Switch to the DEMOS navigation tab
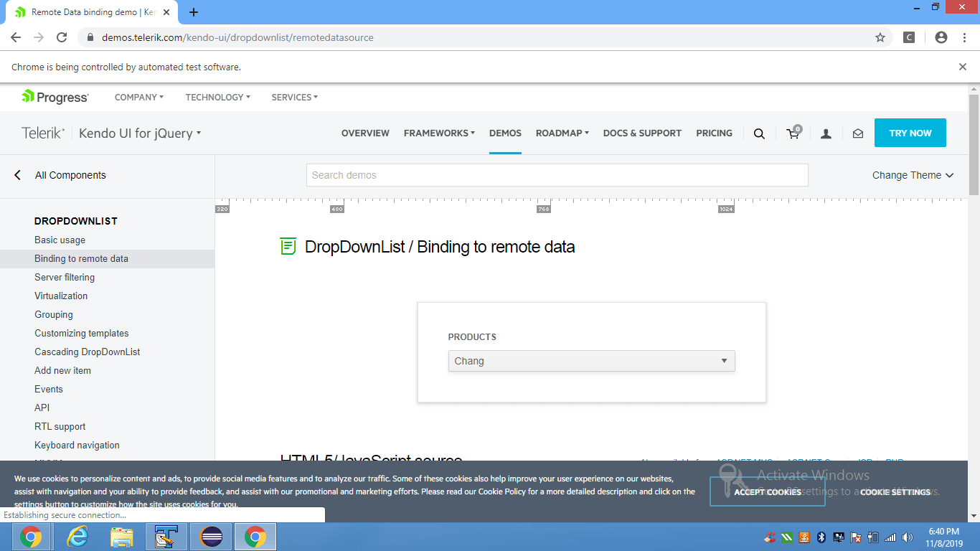The height and width of the screenshot is (551, 980). click(505, 133)
